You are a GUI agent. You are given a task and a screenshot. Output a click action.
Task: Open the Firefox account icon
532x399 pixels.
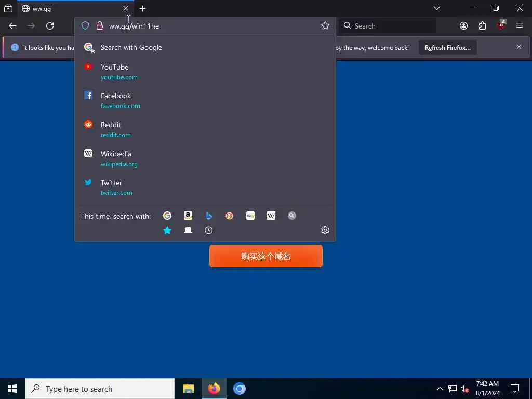[463, 26]
